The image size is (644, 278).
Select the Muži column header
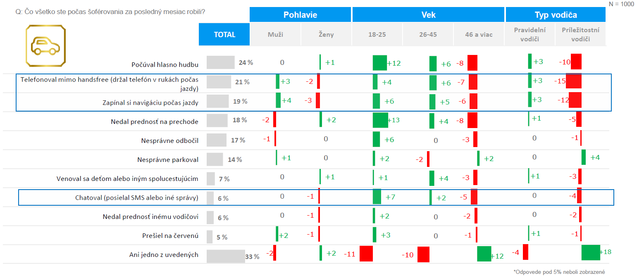coord(275,35)
